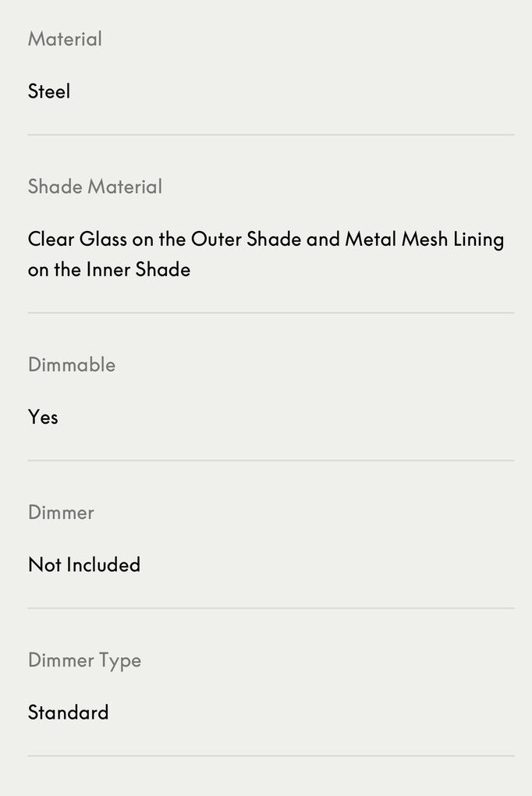The height and width of the screenshot is (796, 532).
Task: Click the divider line below Steel
Action: pos(271,135)
